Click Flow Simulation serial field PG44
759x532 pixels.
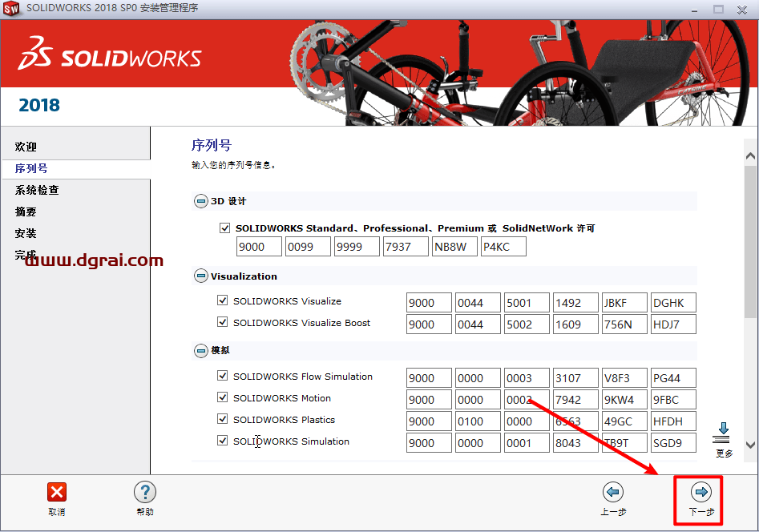click(x=673, y=378)
